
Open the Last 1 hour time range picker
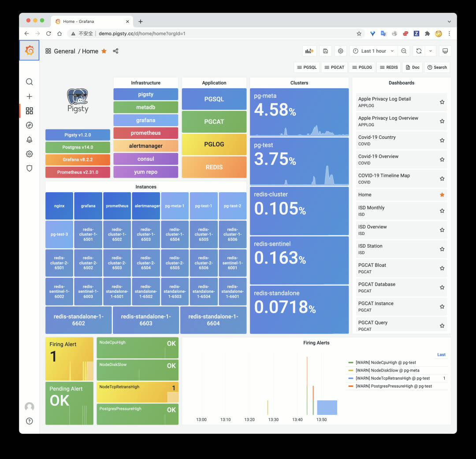tap(372, 51)
